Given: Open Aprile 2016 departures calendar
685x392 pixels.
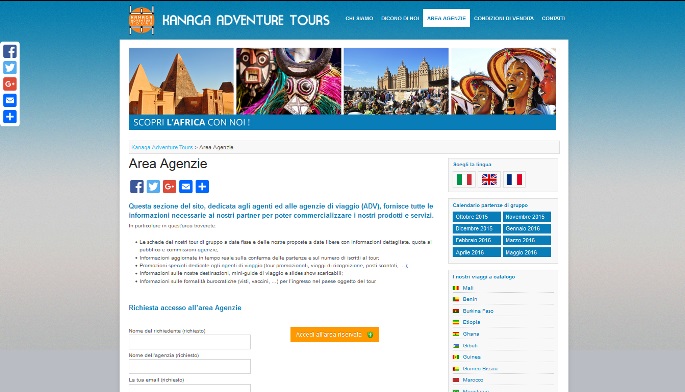Looking at the screenshot, I should pyautogui.click(x=477, y=252).
